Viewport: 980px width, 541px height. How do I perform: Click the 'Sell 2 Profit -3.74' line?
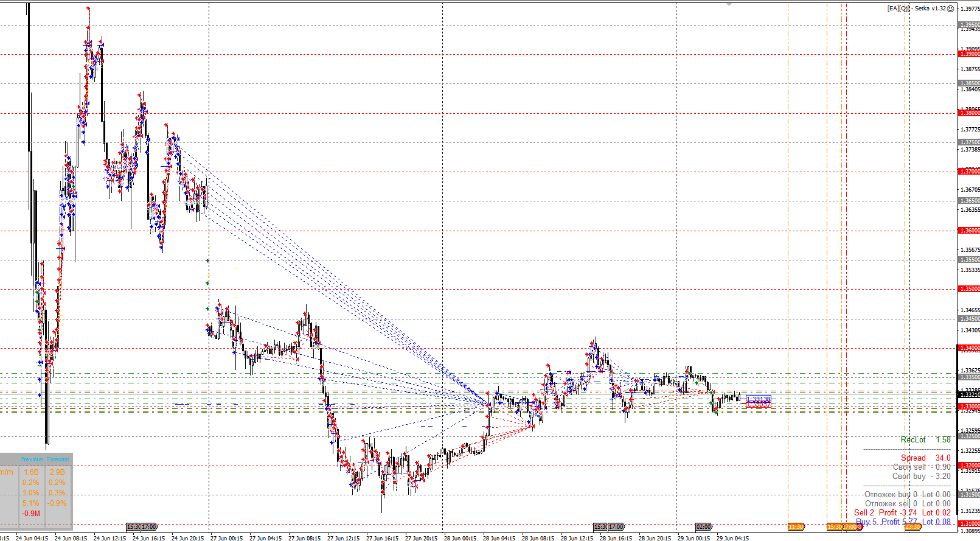point(885,512)
